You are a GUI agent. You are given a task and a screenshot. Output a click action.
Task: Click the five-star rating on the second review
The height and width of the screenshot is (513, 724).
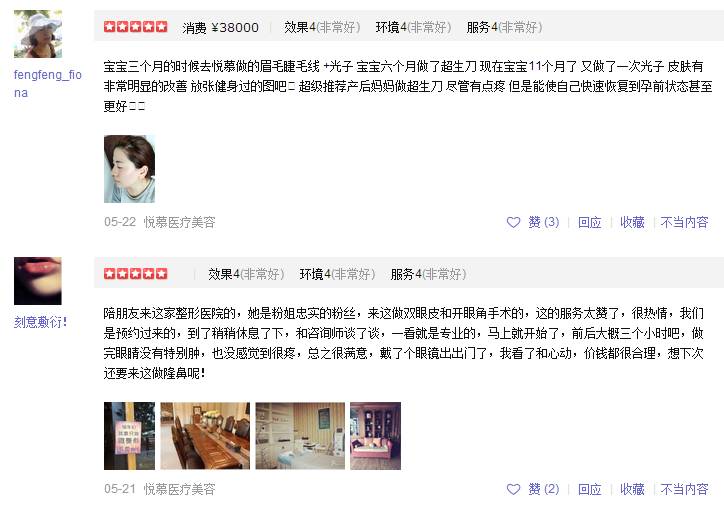click(136, 274)
